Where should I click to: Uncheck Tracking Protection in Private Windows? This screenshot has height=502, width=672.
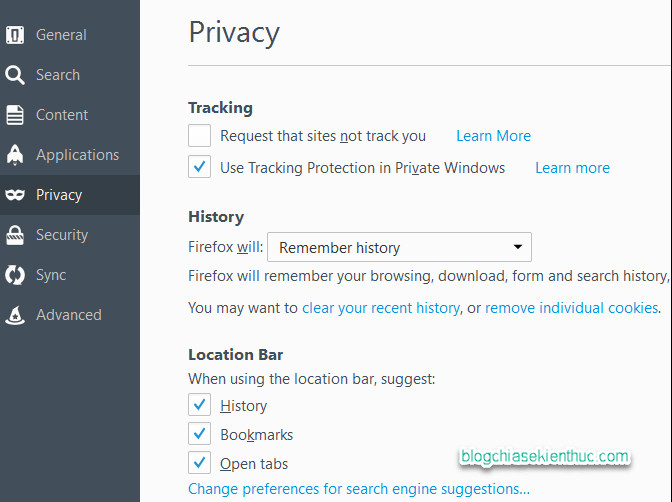200,167
